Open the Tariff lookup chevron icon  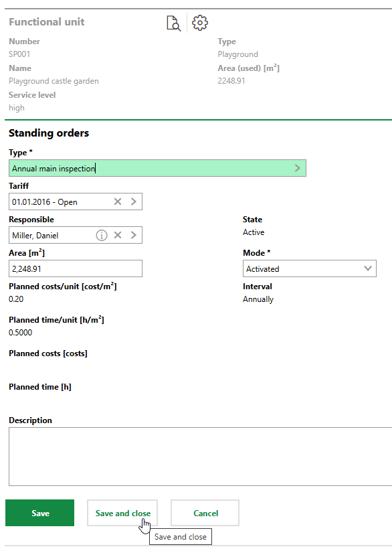pos(132,201)
